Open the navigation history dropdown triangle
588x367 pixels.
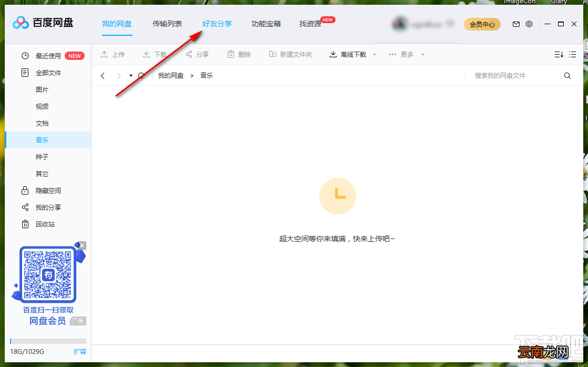(x=131, y=76)
